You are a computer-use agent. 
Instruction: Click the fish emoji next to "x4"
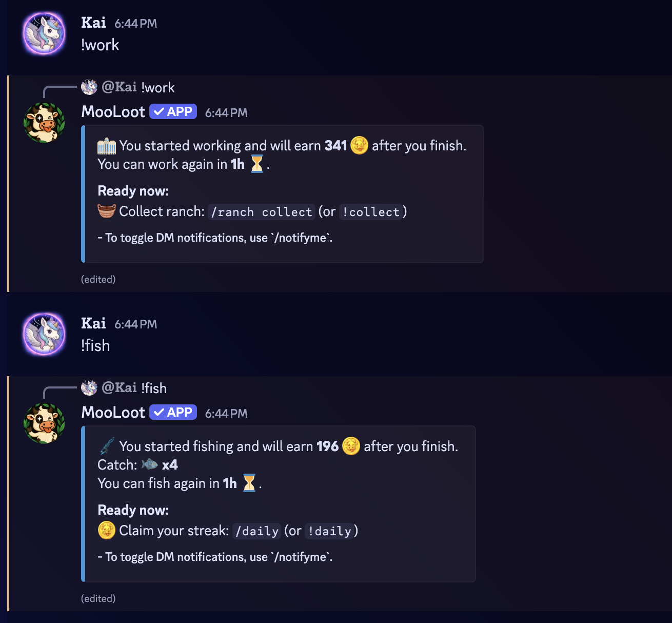pos(150,464)
